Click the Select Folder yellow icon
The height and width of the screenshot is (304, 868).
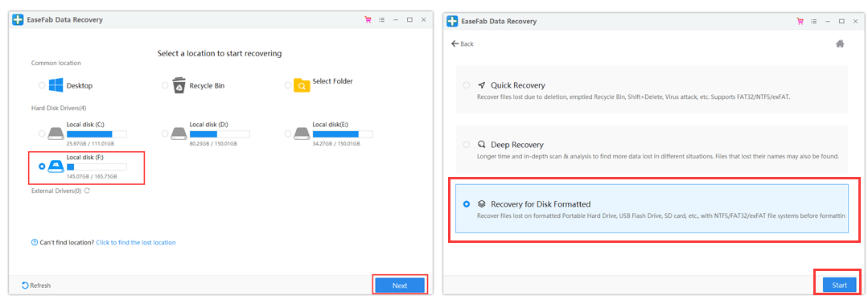click(302, 85)
